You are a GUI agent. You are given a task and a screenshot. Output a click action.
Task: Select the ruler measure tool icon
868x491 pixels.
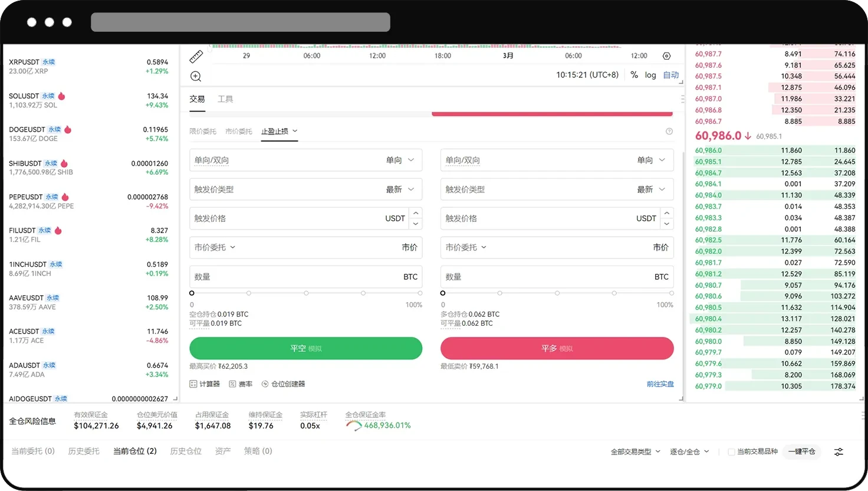(x=196, y=57)
